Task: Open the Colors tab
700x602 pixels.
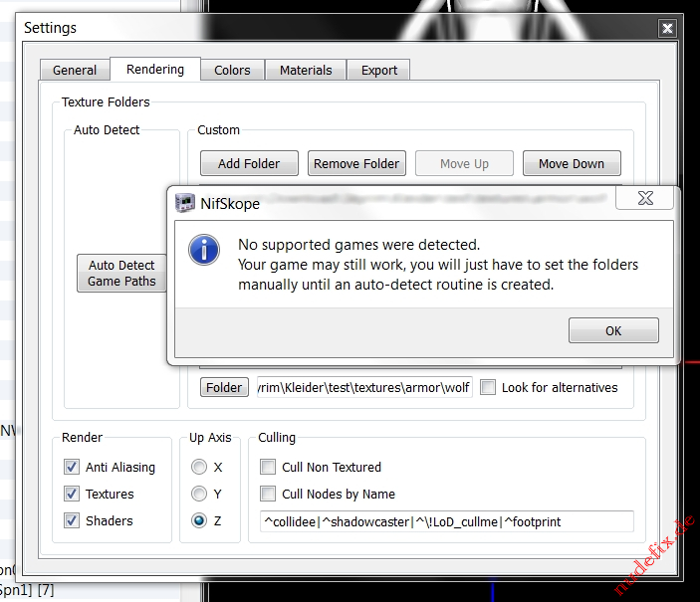Action: [232, 71]
